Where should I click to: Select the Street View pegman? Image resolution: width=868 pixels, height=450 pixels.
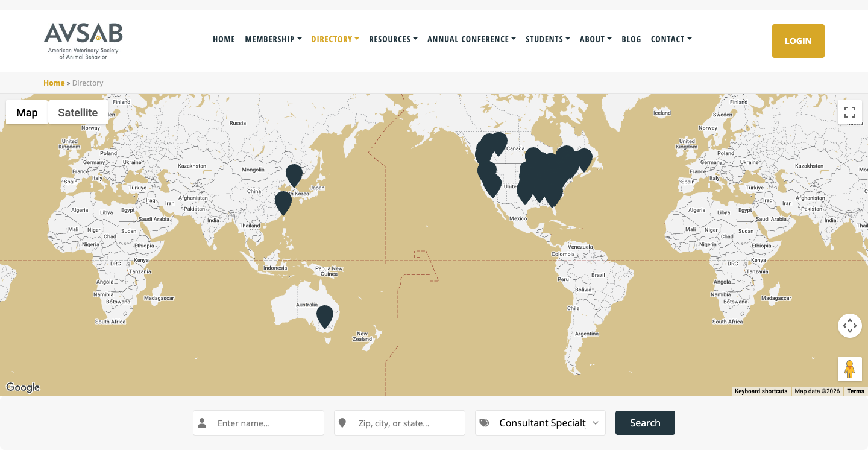pos(850,369)
